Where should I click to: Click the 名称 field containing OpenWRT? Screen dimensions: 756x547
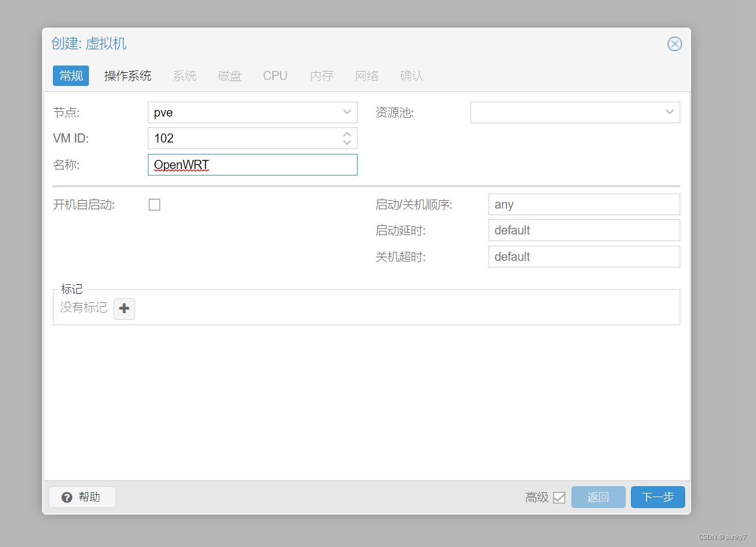[252, 165]
